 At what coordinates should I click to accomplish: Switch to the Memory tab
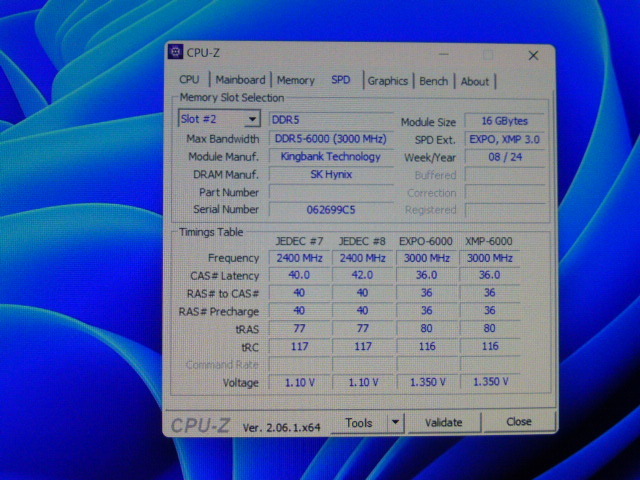point(296,80)
